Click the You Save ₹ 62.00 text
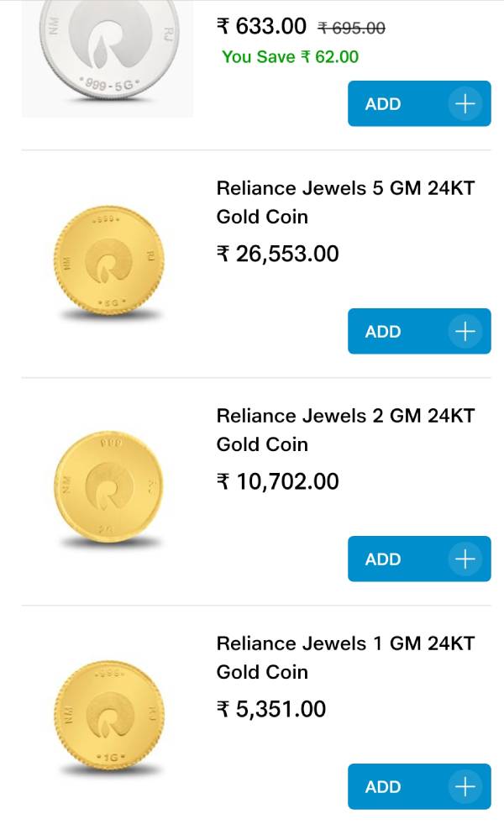The image size is (504, 840). (290, 57)
